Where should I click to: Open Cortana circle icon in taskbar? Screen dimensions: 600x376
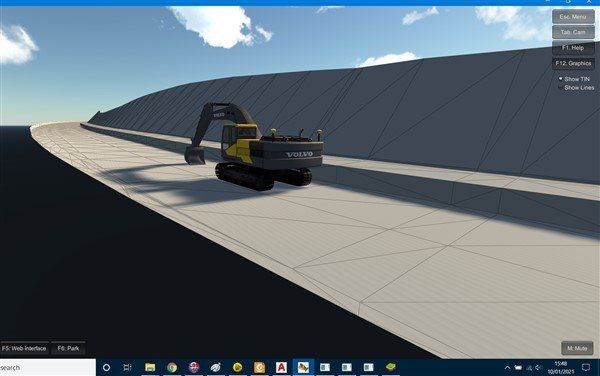pos(107,368)
